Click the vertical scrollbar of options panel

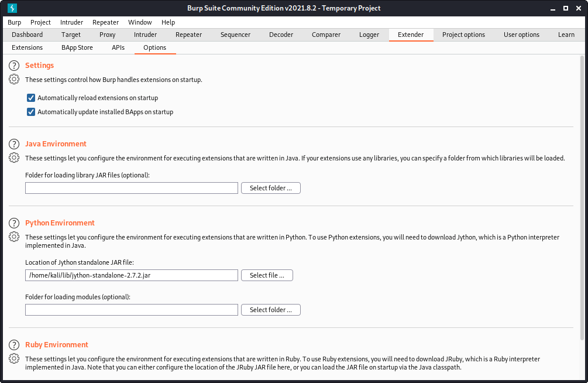click(x=582, y=197)
